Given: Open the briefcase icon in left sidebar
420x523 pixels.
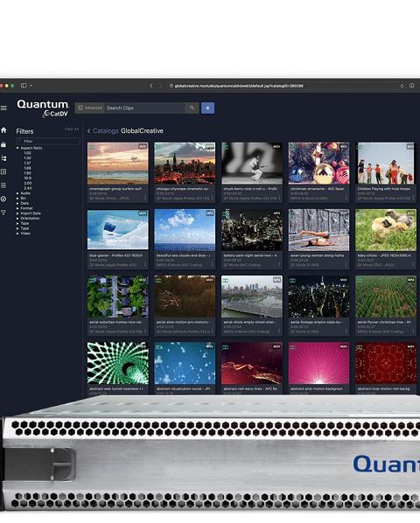Looking at the screenshot, I should [3, 144].
